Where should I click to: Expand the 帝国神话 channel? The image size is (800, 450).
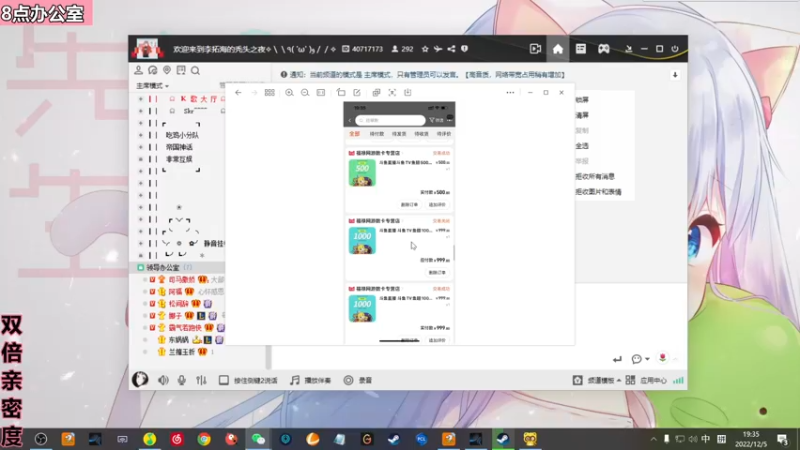(x=141, y=147)
